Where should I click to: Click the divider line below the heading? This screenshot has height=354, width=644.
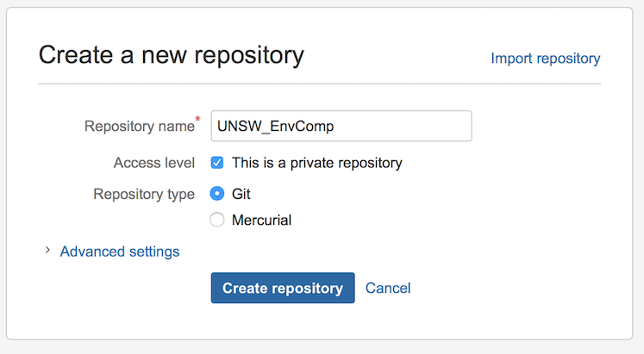319,84
